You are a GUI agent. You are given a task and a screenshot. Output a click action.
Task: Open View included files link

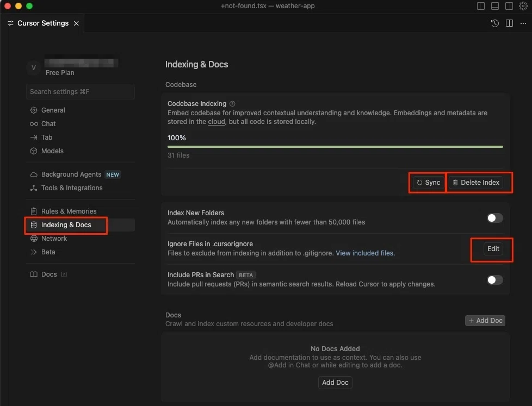tap(365, 253)
